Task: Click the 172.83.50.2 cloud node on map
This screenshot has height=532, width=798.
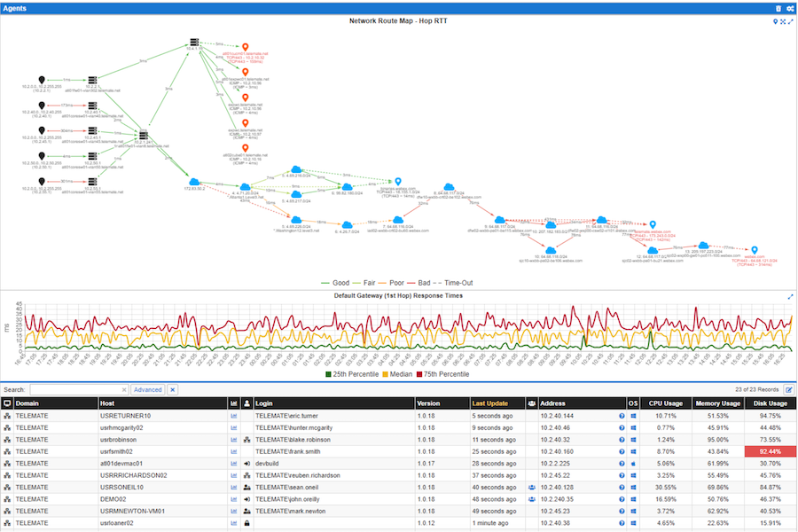Action: (x=194, y=183)
